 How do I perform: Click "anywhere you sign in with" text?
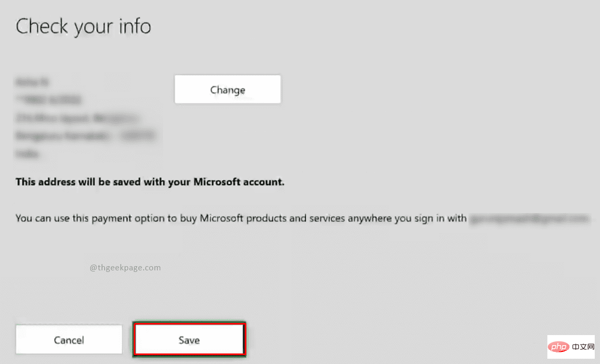[406, 218]
